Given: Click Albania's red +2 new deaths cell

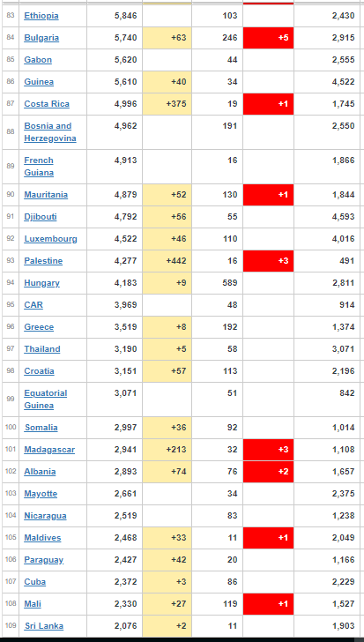Looking at the screenshot, I should [x=268, y=472].
